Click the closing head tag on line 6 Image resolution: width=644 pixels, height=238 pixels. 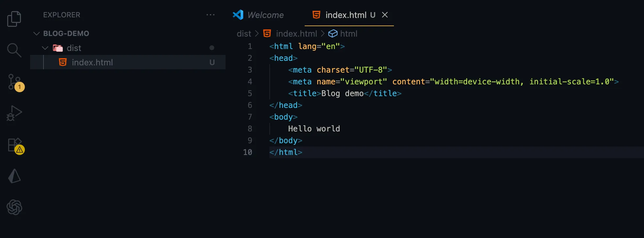[x=286, y=105]
